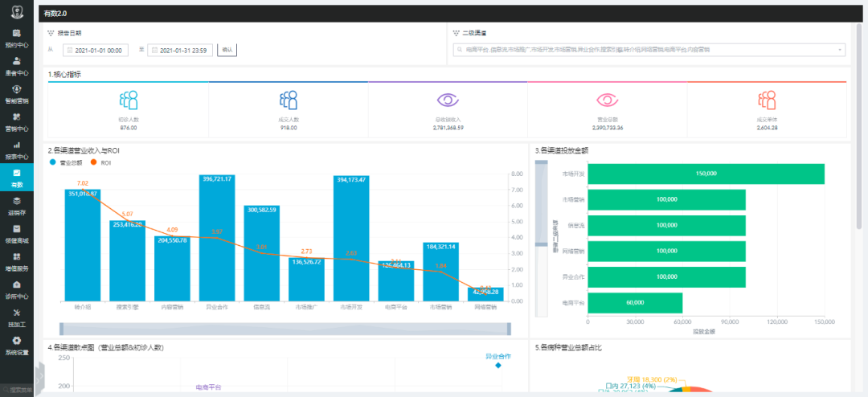
Task: Toggle the ROI legend series
Action: coord(100,163)
